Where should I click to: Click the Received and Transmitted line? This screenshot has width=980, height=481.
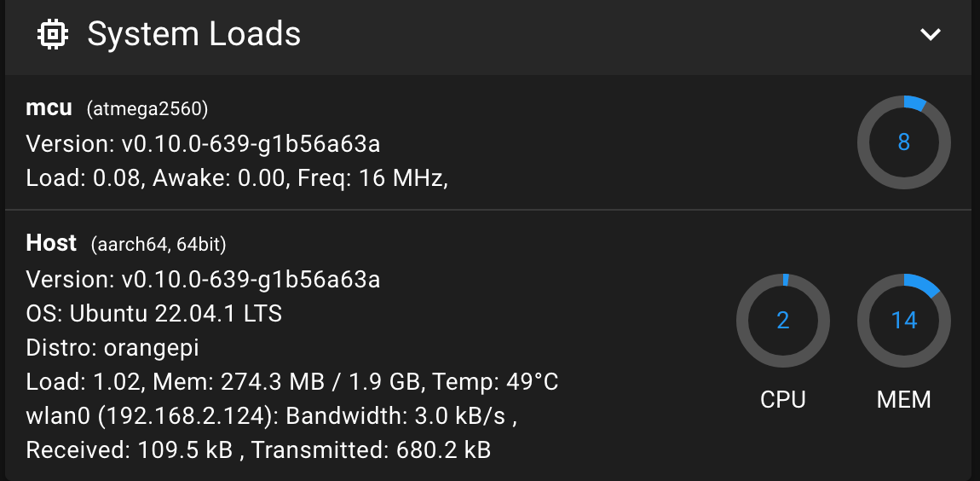tap(258, 449)
